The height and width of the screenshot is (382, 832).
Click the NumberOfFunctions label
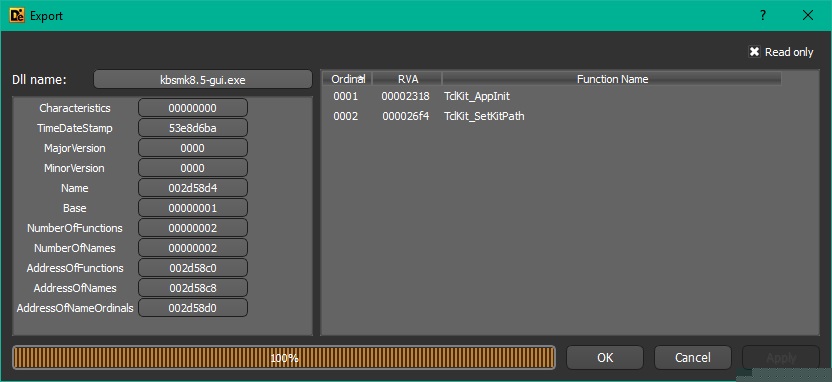point(75,228)
